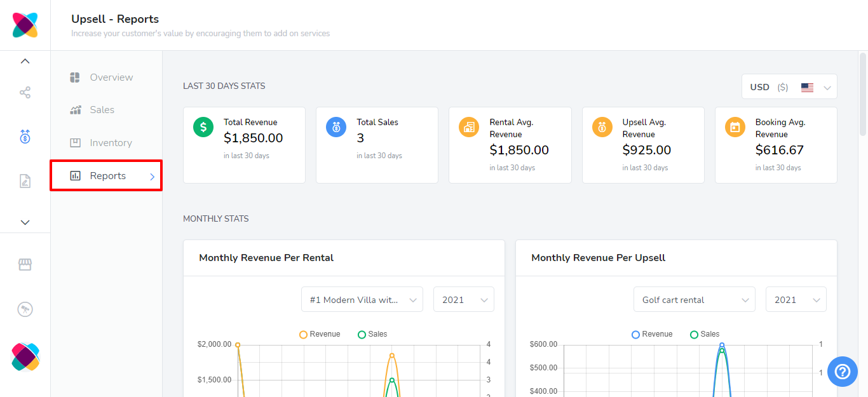Click the MONTHLY STATS label

(216, 219)
